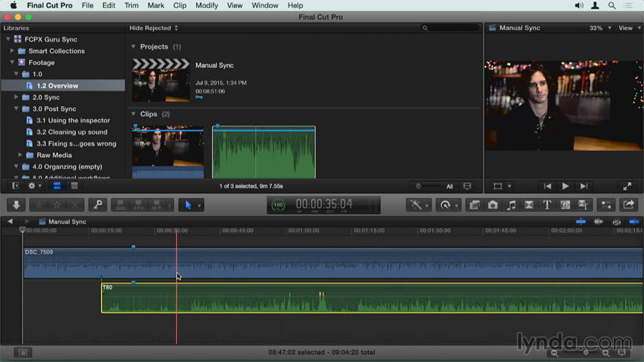This screenshot has width=644, height=362.
Task: Play the viewer clip
Action: pos(566,186)
